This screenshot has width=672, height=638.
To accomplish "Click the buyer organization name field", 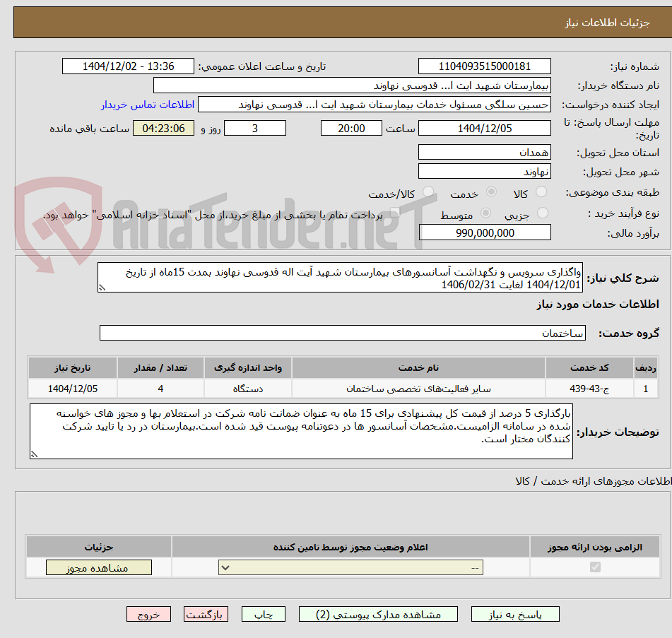I will (352, 85).
